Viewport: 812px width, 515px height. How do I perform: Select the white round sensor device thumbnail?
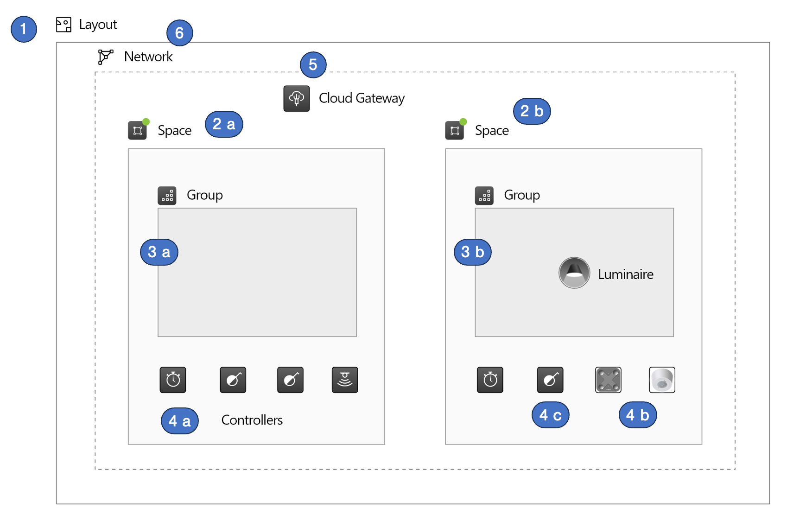click(x=662, y=380)
